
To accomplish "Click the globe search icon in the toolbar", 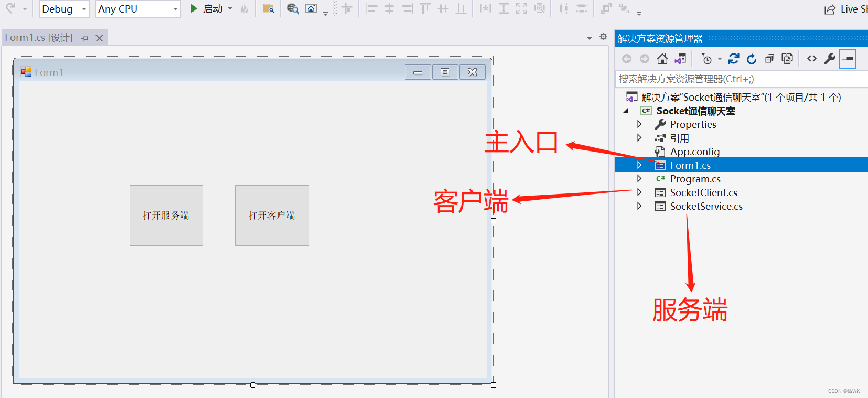I will (293, 9).
